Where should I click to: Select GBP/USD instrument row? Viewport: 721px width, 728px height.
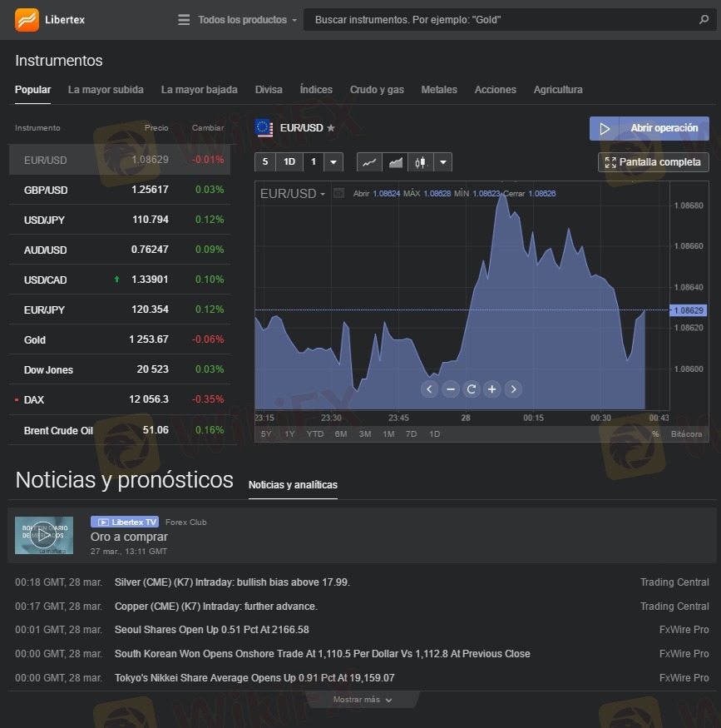coord(120,190)
